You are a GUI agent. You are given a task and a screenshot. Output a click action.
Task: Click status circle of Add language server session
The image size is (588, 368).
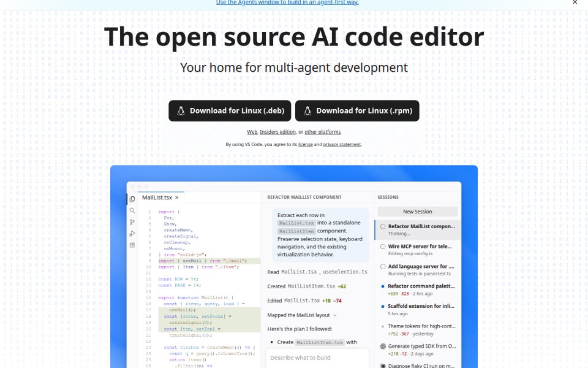pos(383,267)
